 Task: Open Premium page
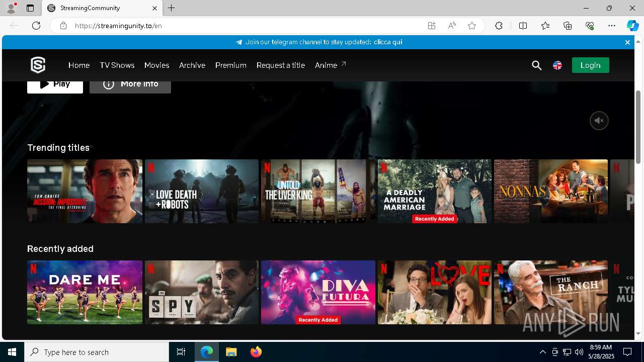(231, 65)
